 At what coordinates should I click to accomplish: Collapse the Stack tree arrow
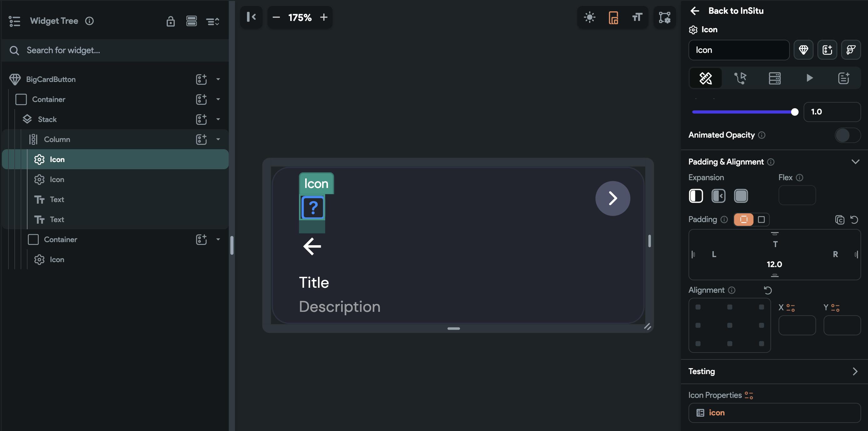218,119
